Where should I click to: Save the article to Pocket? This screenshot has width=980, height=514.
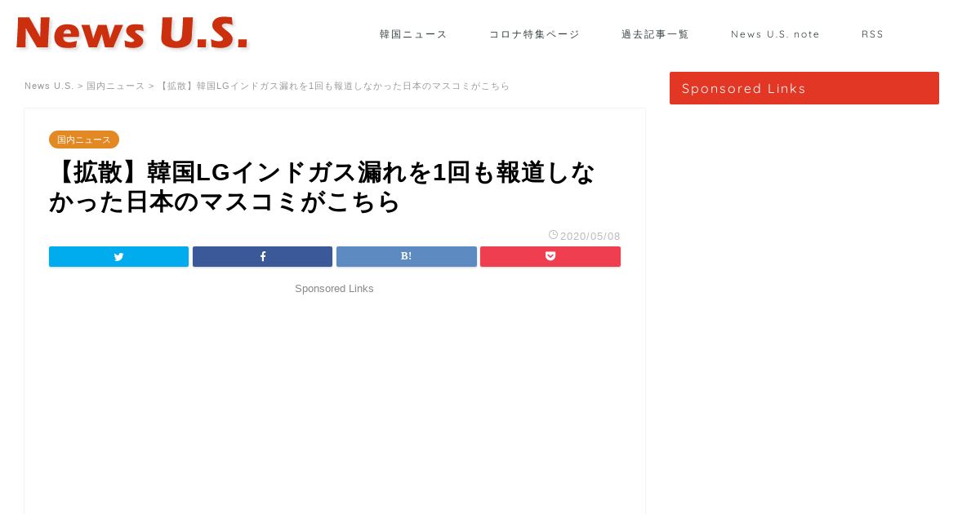click(x=550, y=256)
